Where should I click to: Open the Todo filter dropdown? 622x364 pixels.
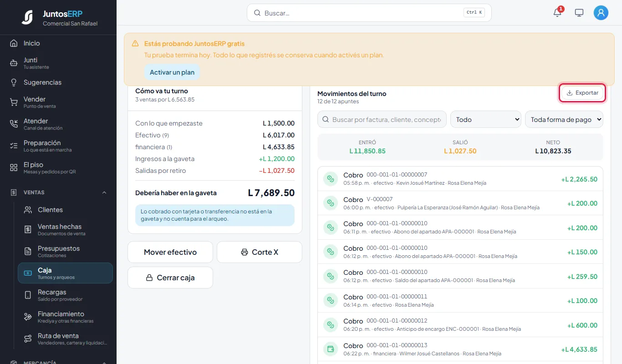pyautogui.click(x=486, y=120)
